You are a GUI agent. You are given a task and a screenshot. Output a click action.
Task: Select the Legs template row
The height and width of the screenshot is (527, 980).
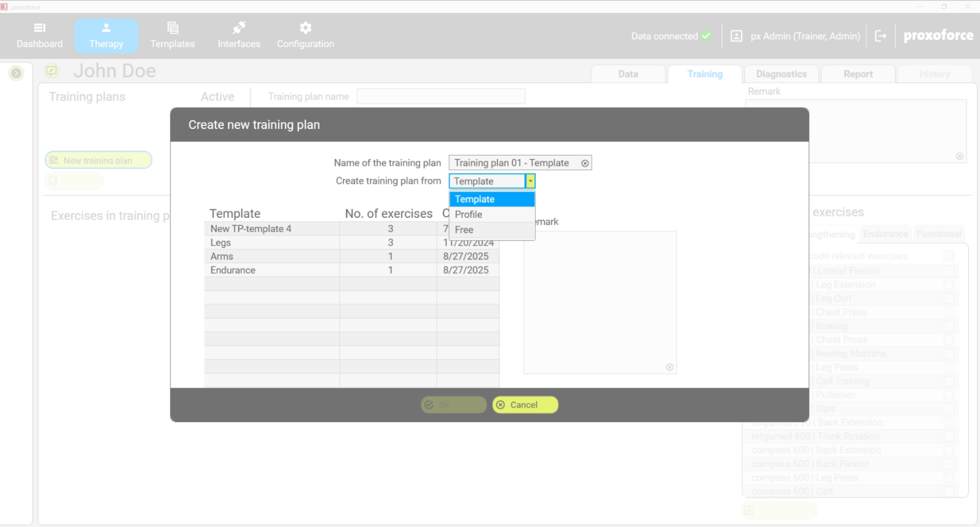pos(272,242)
